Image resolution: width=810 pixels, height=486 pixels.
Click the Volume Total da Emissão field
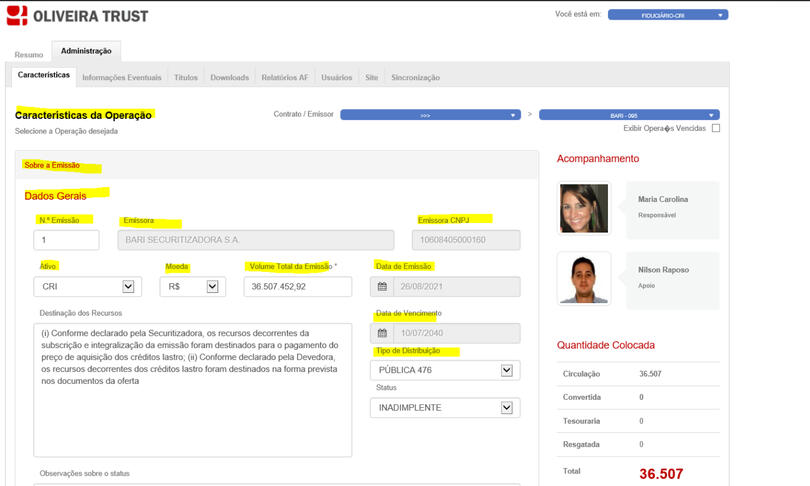297,287
